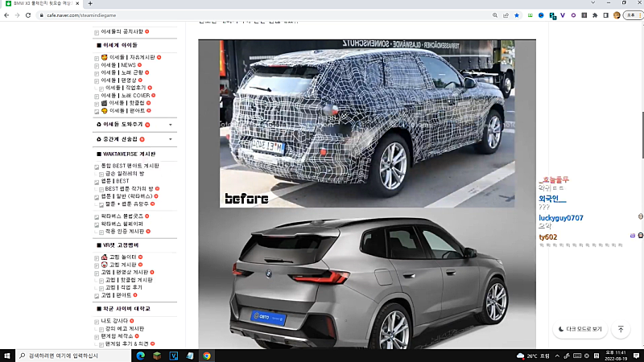Open the Chrome profile avatar

pyautogui.click(x=617, y=15)
